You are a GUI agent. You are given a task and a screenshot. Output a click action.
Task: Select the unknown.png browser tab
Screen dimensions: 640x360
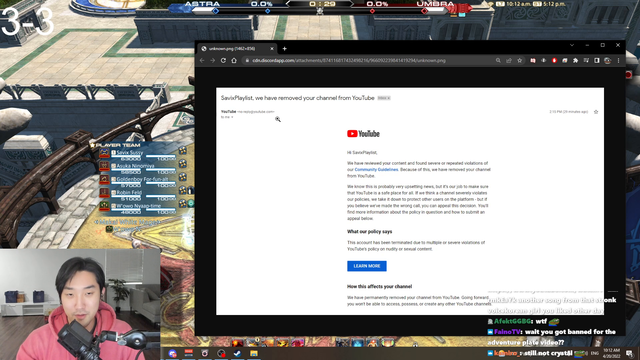coord(237,49)
